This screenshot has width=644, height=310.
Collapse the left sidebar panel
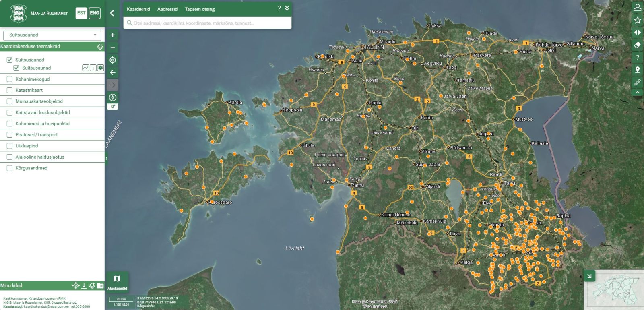(112, 13)
